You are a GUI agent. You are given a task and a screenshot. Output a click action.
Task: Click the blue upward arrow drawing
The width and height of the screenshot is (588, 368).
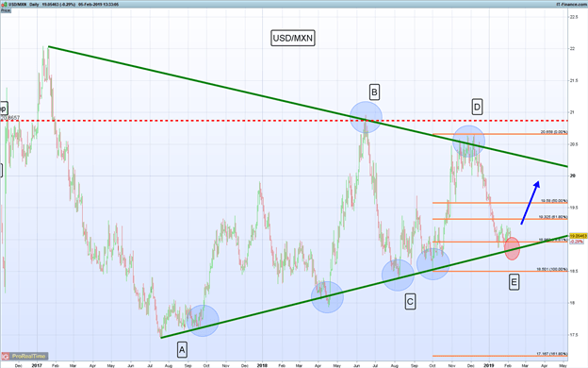coord(530,203)
